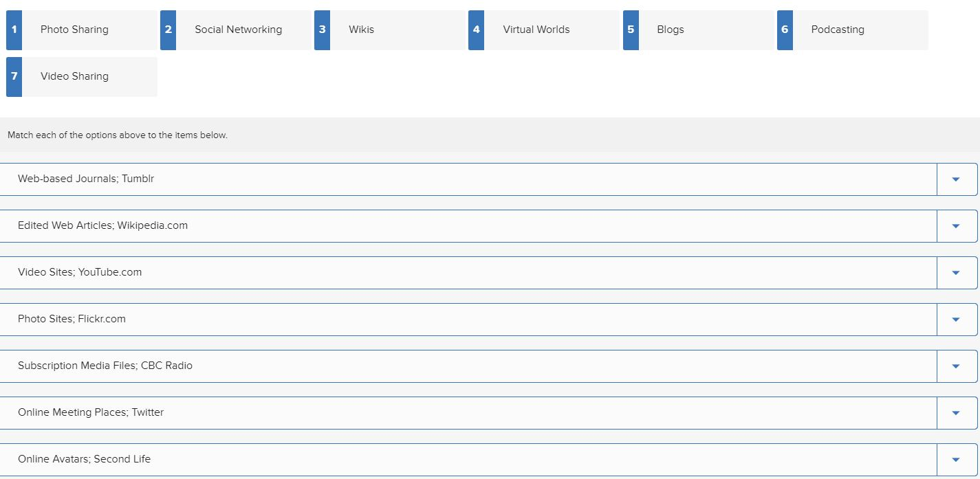The height and width of the screenshot is (479, 980).
Task: Click the row labeled Photo Sites; Flickr.com
Action: click(x=413, y=319)
